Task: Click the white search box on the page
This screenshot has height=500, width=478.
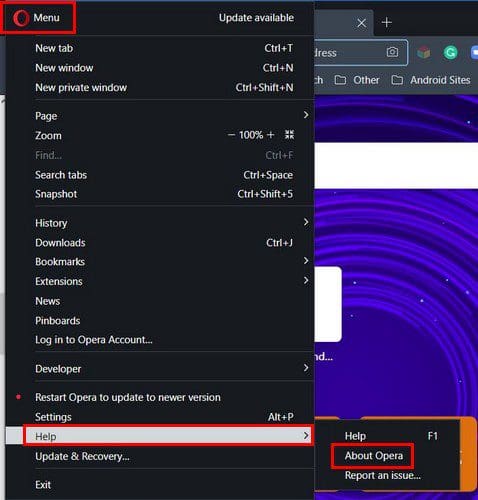Action: point(396,166)
